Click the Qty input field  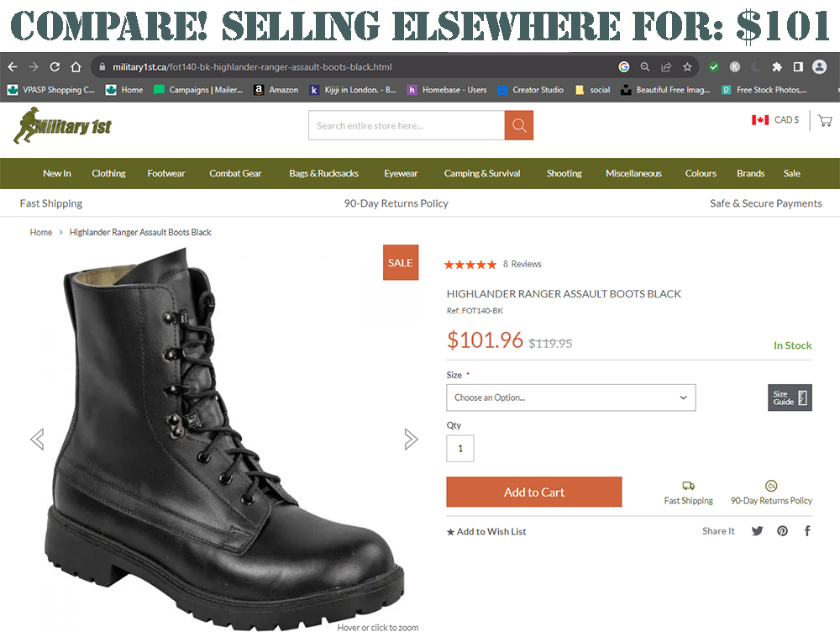click(x=459, y=448)
